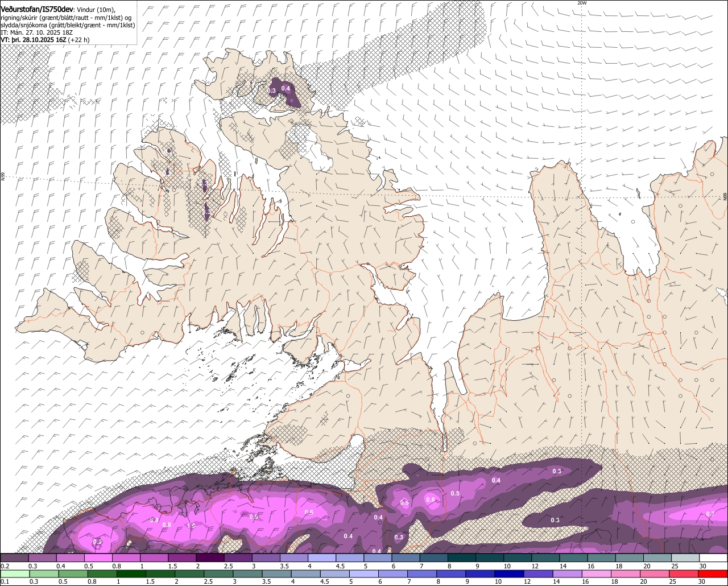Click the '30' label on the upper snow scale
This screenshot has width=728, height=586.
click(x=703, y=566)
